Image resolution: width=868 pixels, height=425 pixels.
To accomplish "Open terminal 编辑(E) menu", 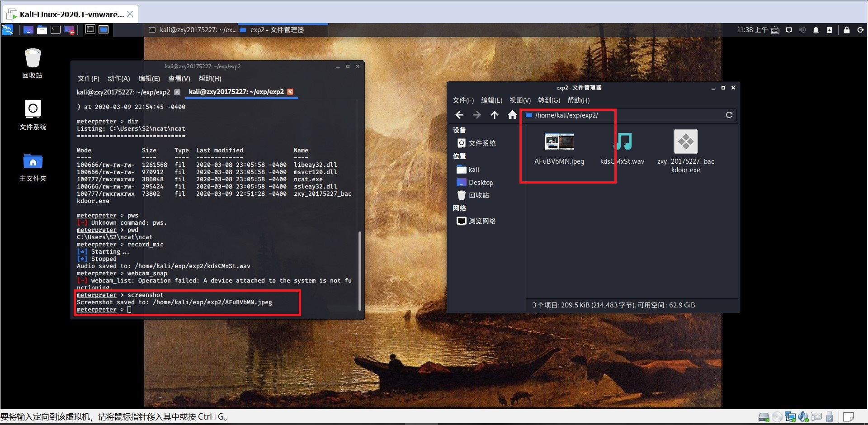I will click(149, 79).
